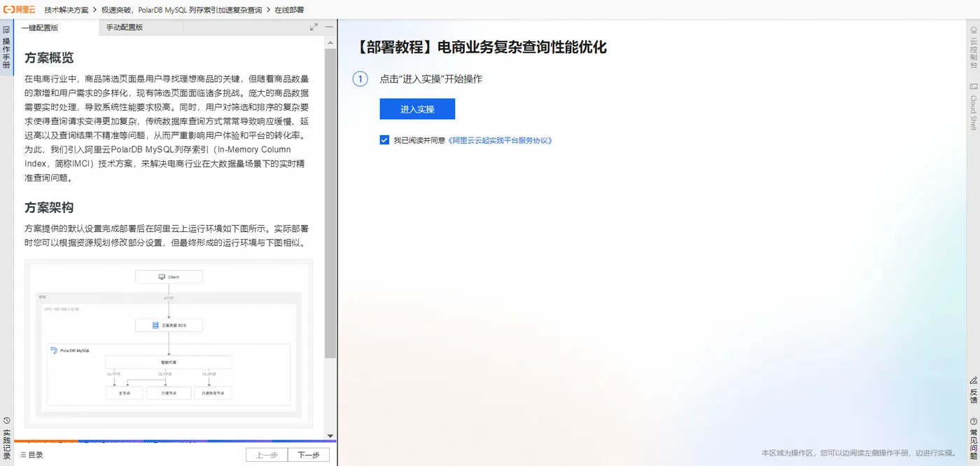Select the 在线部署 breadcrumb item
This screenshot has height=466, width=980.
tap(289, 11)
